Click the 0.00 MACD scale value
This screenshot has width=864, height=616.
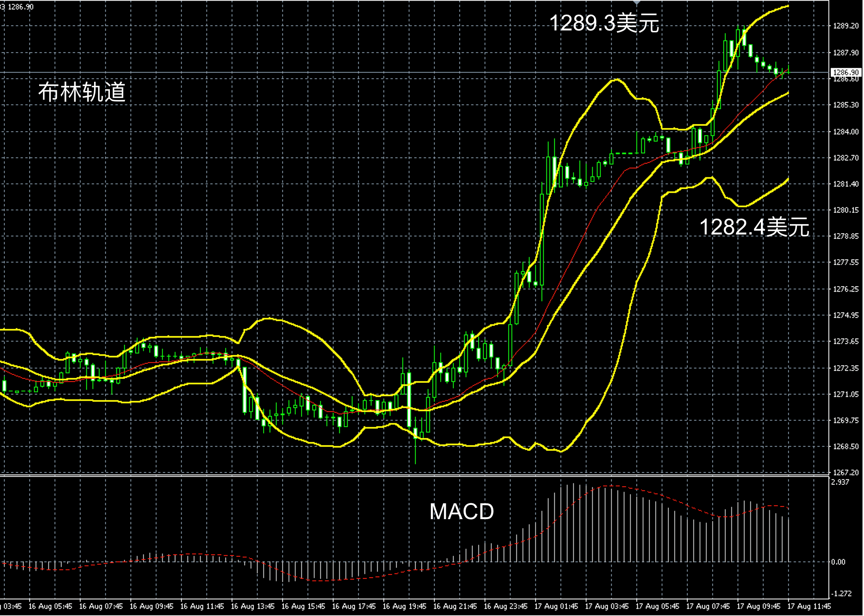click(x=838, y=562)
